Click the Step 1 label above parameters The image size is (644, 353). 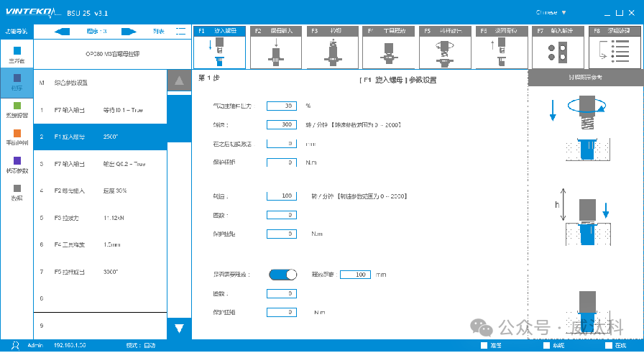(209, 78)
